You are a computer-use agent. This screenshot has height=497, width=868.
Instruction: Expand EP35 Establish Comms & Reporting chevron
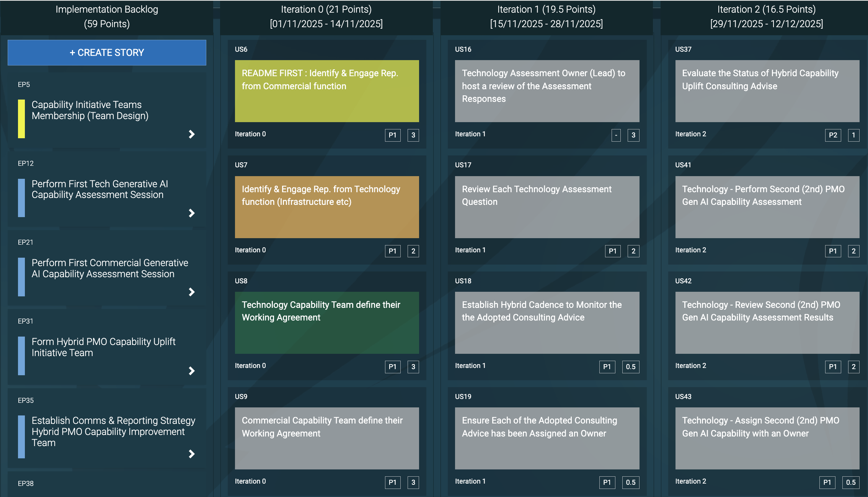tap(192, 454)
